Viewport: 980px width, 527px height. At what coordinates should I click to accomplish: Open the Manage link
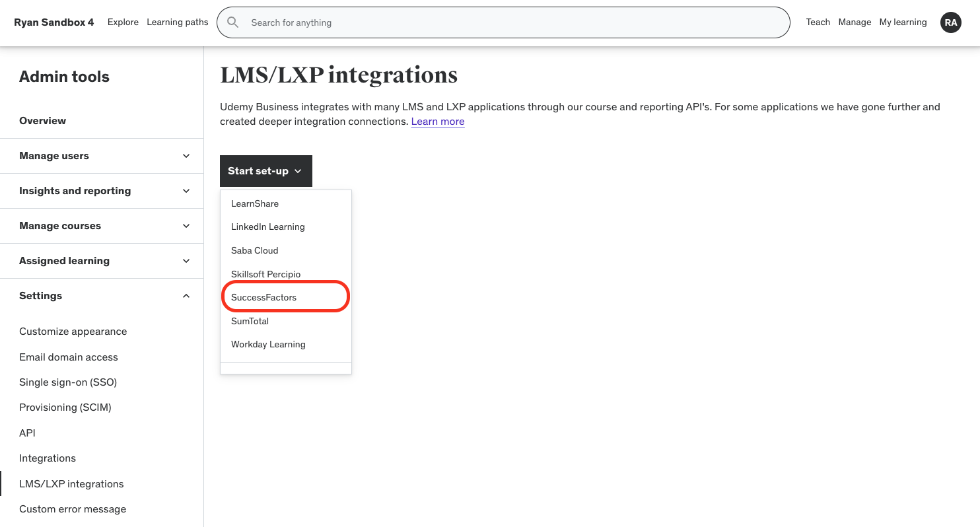click(855, 22)
